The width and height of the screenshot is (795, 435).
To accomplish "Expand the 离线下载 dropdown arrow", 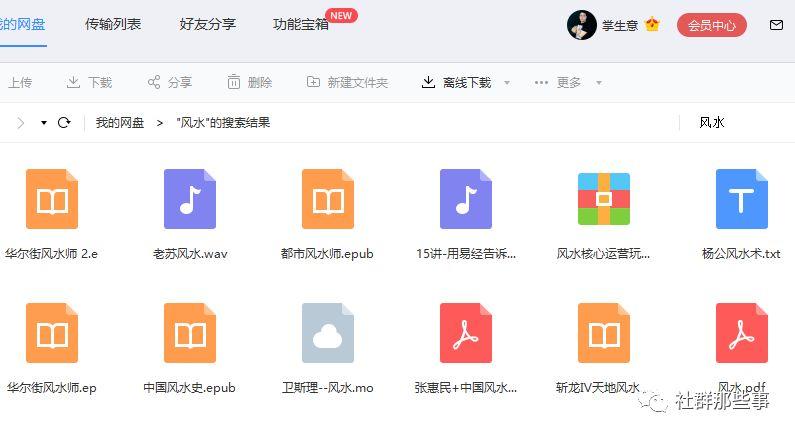I will tap(507, 83).
